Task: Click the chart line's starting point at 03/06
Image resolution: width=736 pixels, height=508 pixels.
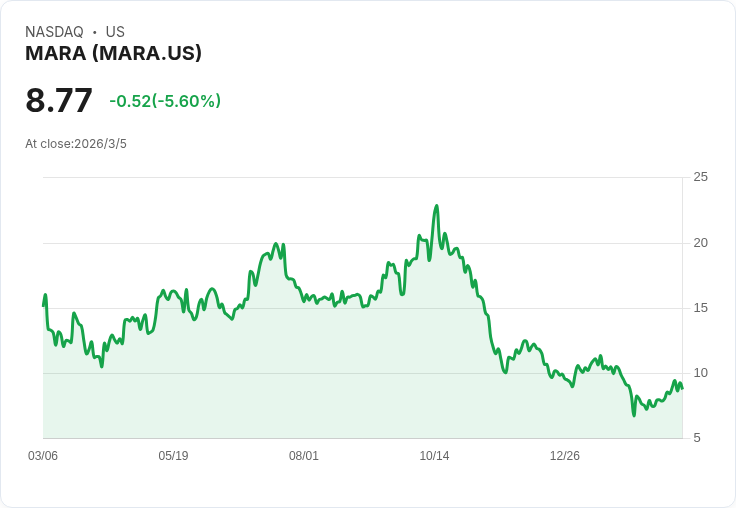Action: tap(44, 306)
